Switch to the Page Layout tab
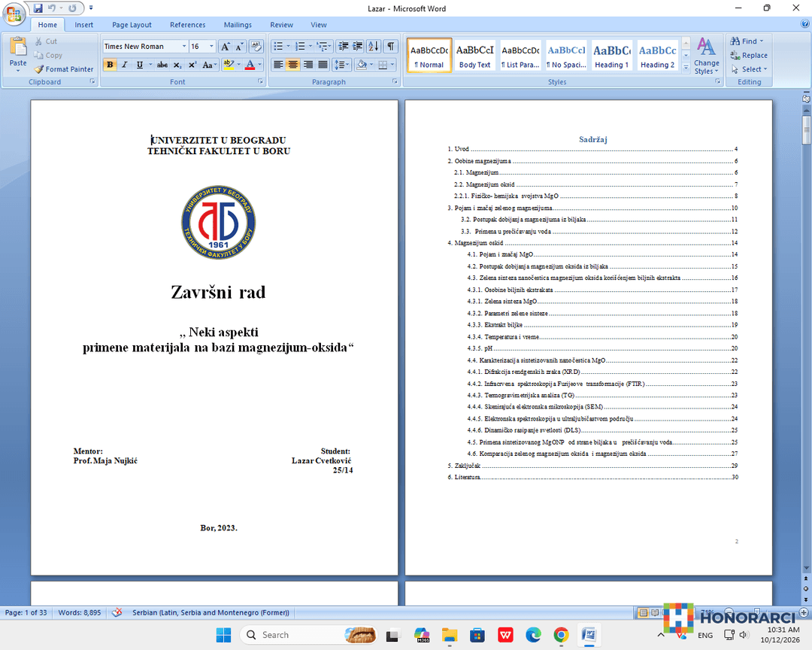The image size is (812, 650). 132,25
